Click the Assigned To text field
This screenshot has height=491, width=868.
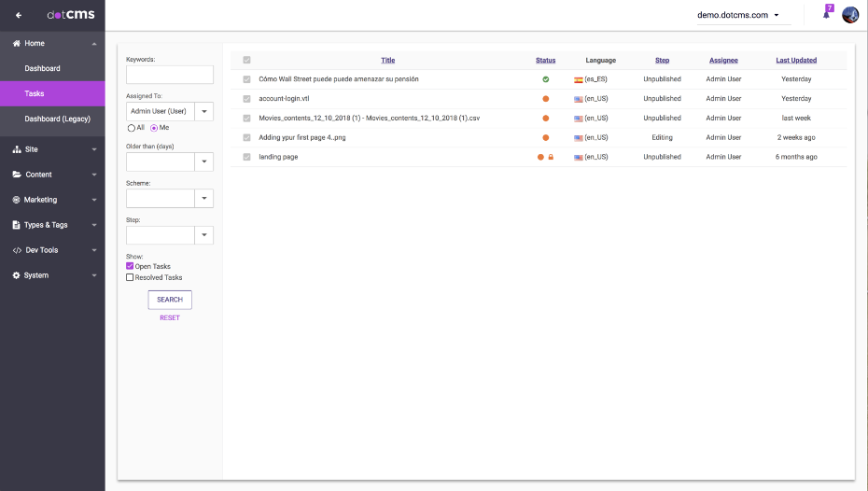coord(161,111)
